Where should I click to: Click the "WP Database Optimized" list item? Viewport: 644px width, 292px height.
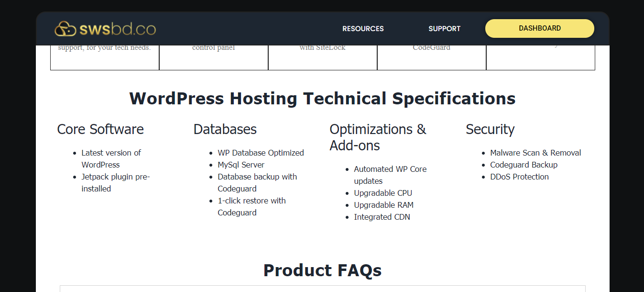[261, 153]
